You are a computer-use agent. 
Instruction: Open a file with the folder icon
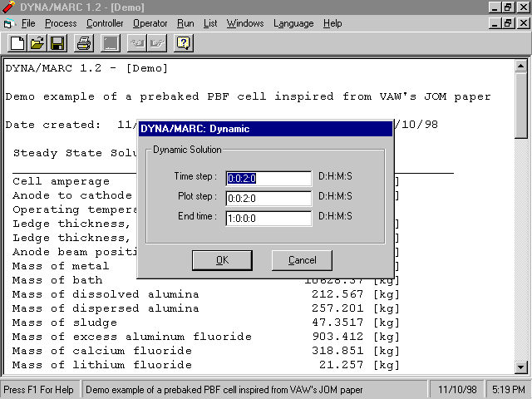[37, 43]
